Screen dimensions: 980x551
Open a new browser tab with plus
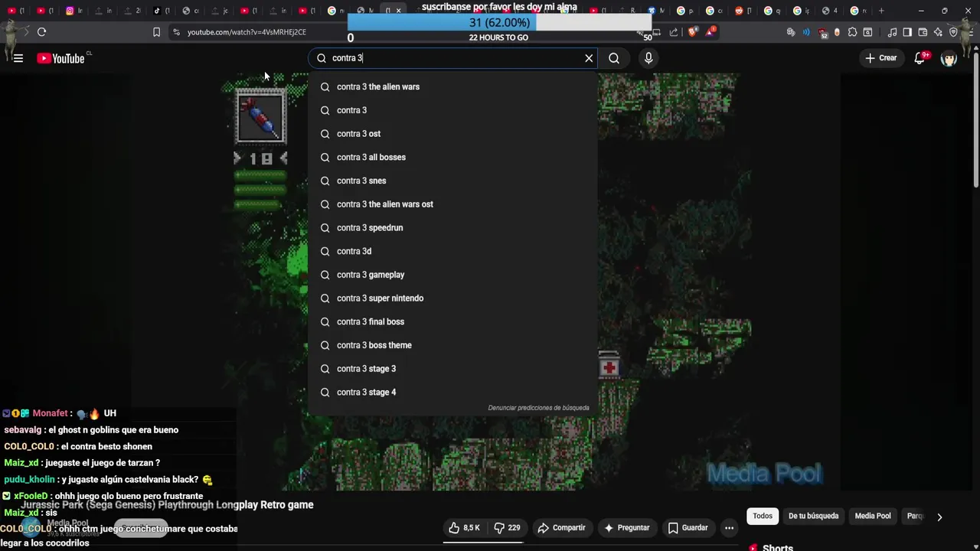pyautogui.click(x=881, y=11)
